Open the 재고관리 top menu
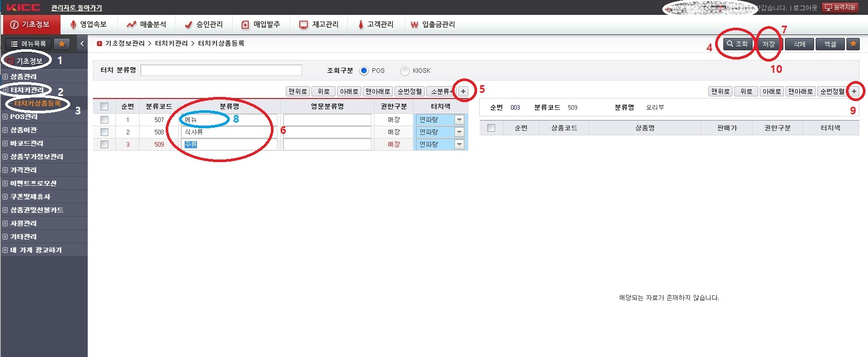868x357 pixels. point(319,24)
